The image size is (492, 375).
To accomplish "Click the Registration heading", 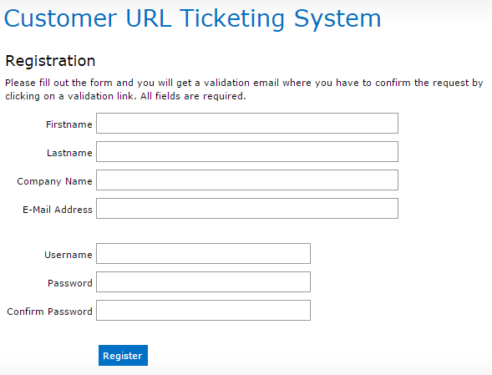I will pos(51,61).
